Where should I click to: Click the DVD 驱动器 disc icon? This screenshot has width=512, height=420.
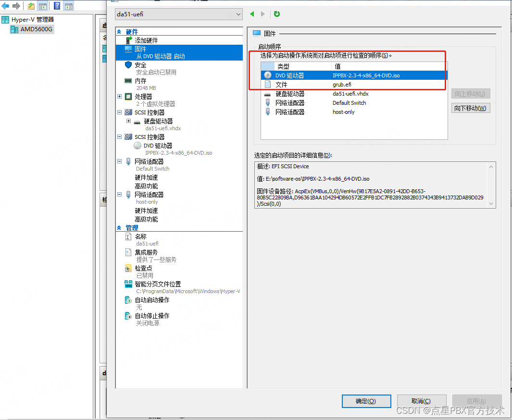[x=137, y=145]
